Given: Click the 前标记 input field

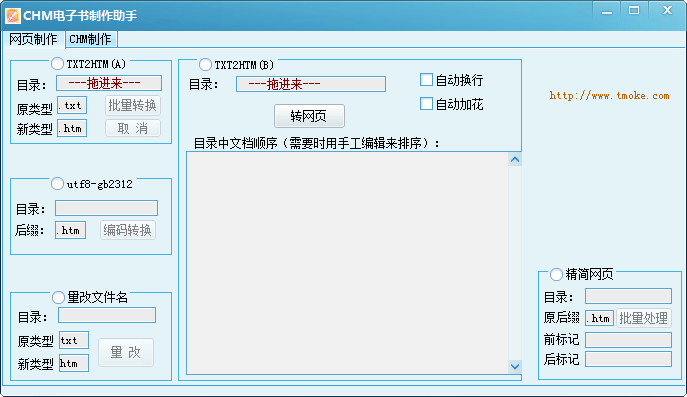Looking at the screenshot, I should 628,340.
